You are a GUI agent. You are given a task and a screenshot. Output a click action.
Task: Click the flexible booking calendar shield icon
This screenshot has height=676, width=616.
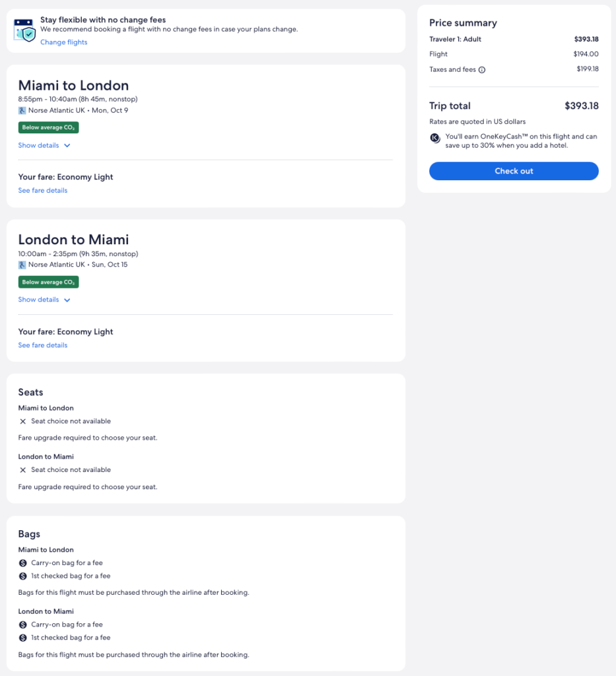[x=24, y=30]
